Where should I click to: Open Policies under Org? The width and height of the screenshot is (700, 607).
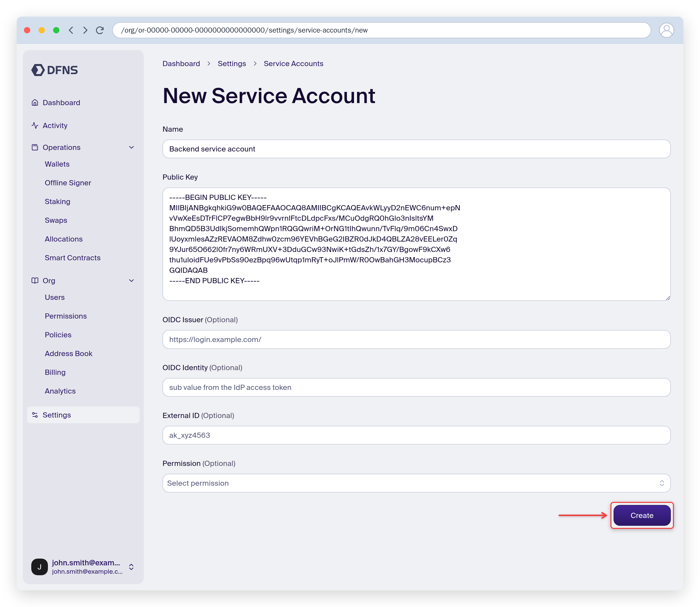tap(58, 335)
